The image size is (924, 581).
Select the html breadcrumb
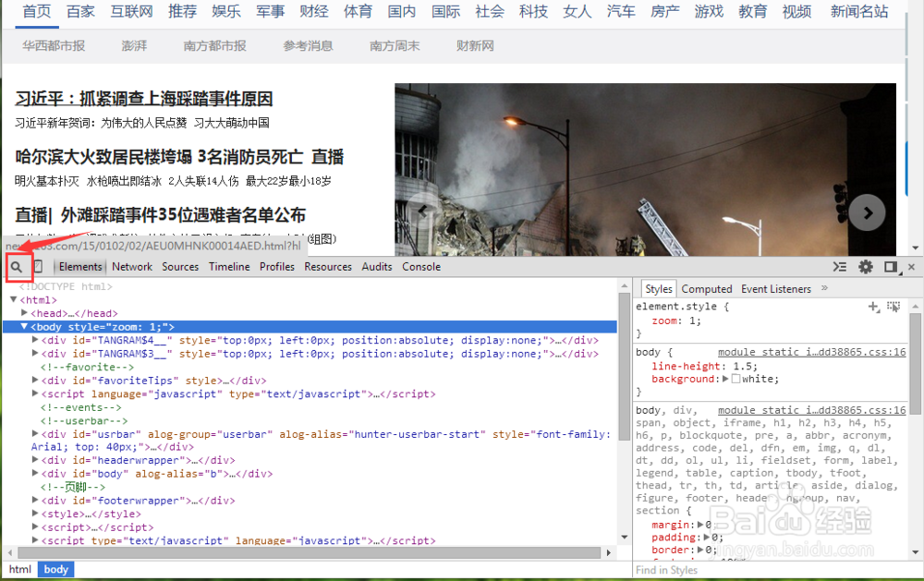coord(20,569)
